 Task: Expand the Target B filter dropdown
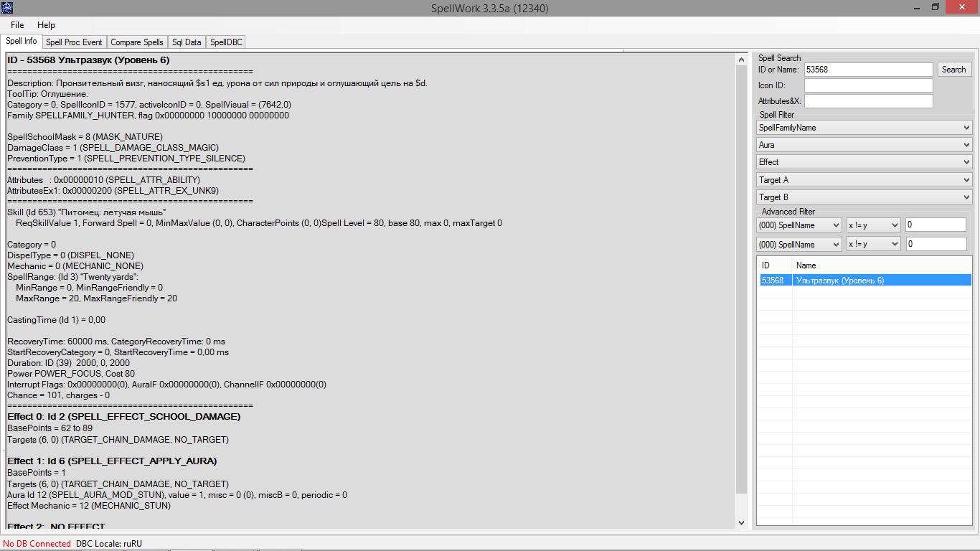864,197
